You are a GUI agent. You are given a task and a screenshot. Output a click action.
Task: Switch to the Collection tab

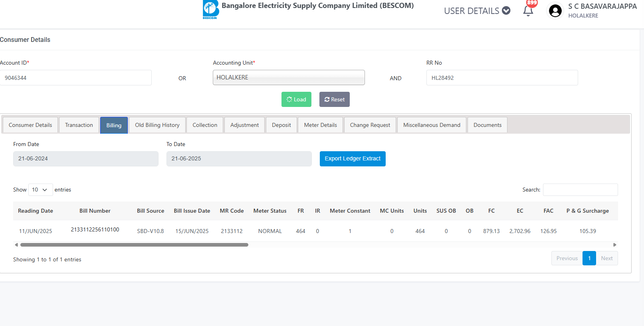[x=205, y=125]
